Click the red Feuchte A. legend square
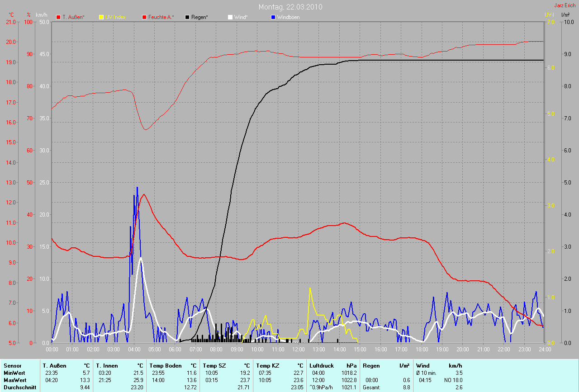The width and height of the screenshot is (579, 392). (x=144, y=17)
